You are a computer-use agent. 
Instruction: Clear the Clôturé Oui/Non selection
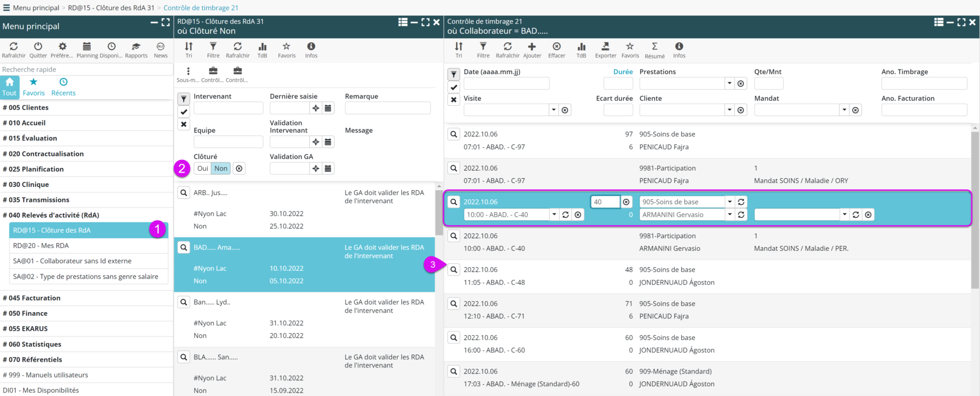coord(239,169)
